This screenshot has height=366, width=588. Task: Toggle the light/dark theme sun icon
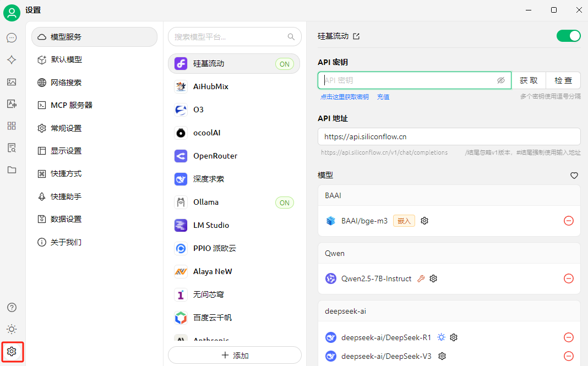(12, 329)
